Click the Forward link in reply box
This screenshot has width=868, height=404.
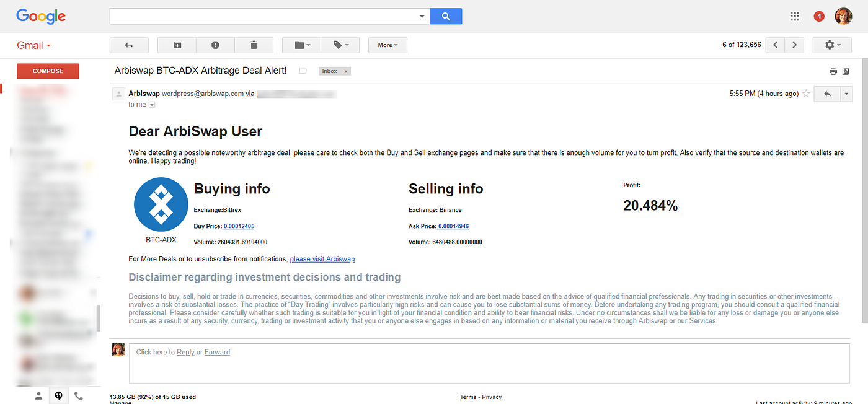(217, 352)
